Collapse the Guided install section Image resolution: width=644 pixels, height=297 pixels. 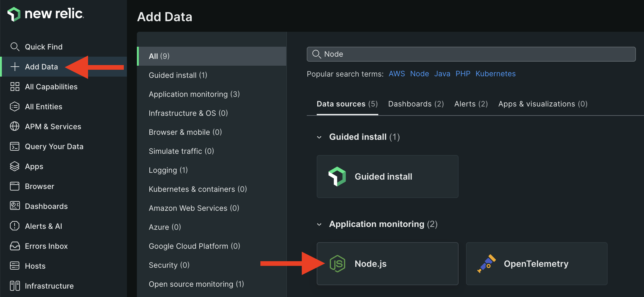point(319,137)
